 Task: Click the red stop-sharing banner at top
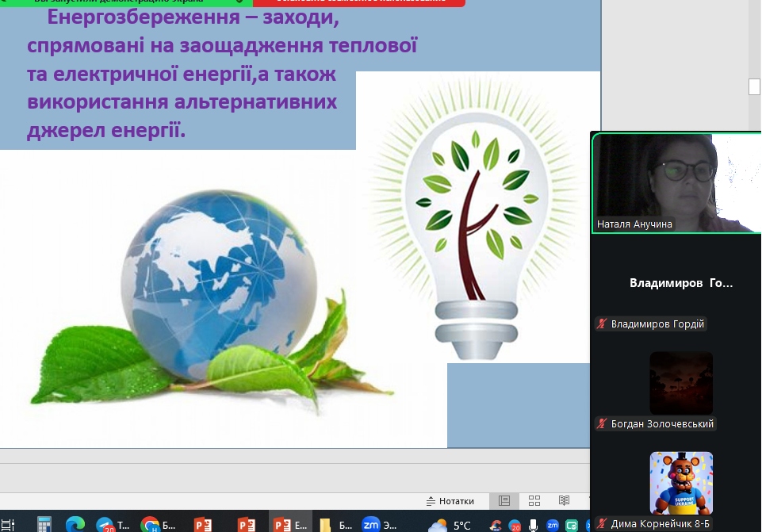click(x=358, y=3)
